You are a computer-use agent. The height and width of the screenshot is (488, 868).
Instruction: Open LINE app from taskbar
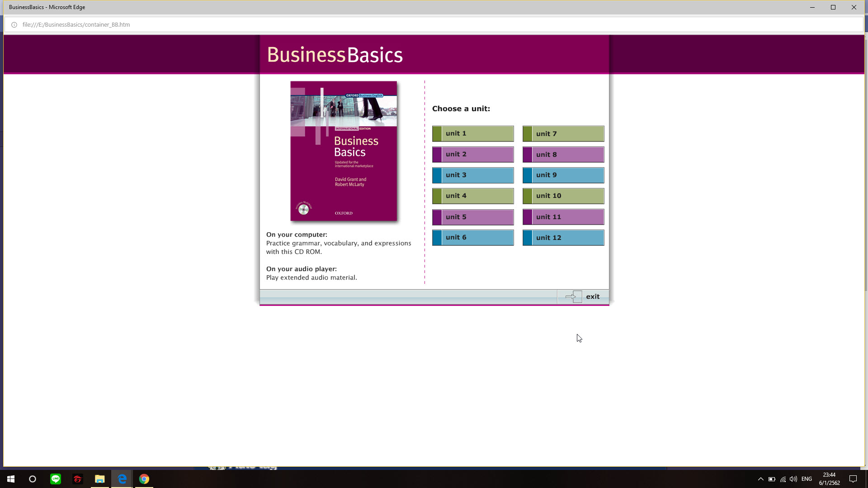(56, 479)
